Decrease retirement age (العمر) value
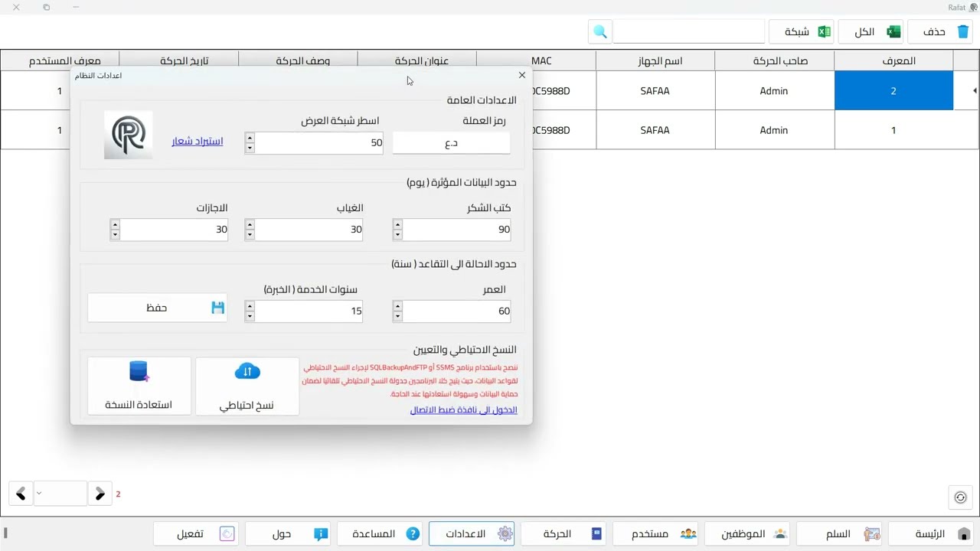The image size is (980, 551). coord(397,316)
